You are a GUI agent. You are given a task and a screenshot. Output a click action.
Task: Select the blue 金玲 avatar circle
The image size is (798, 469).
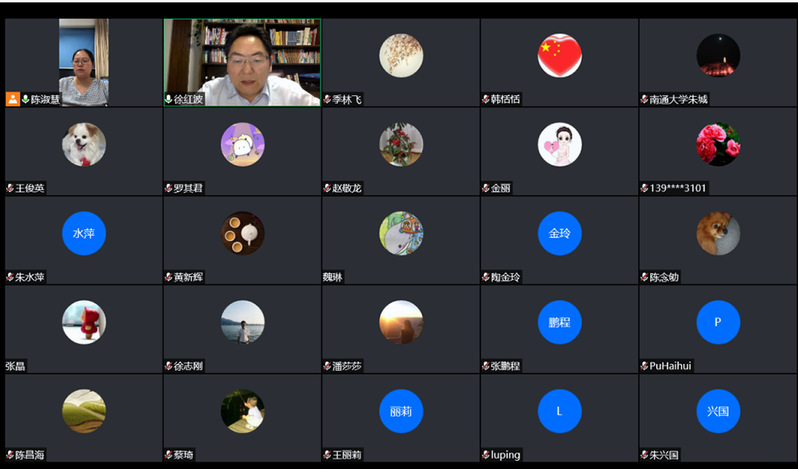coord(559,233)
